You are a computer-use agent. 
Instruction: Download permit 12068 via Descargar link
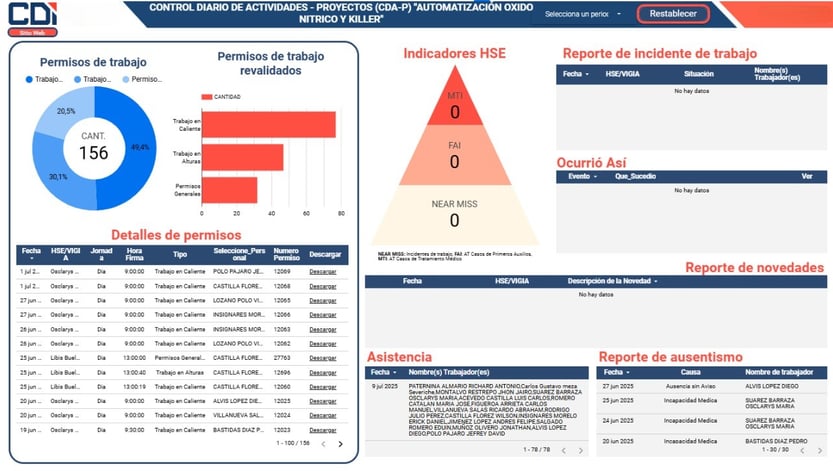tap(323, 286)
